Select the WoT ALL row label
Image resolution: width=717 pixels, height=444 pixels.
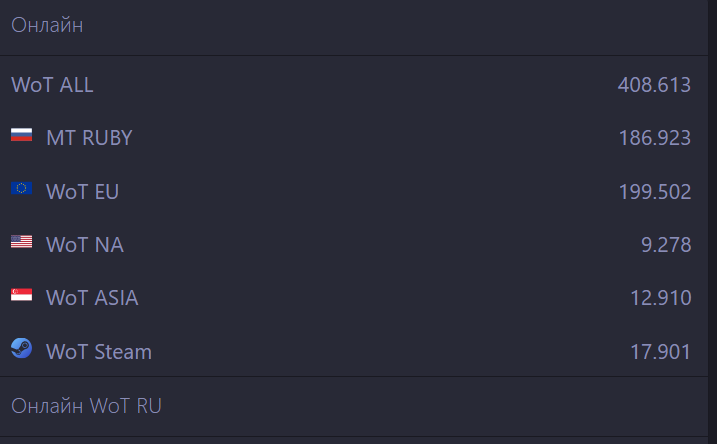(52, 85)
